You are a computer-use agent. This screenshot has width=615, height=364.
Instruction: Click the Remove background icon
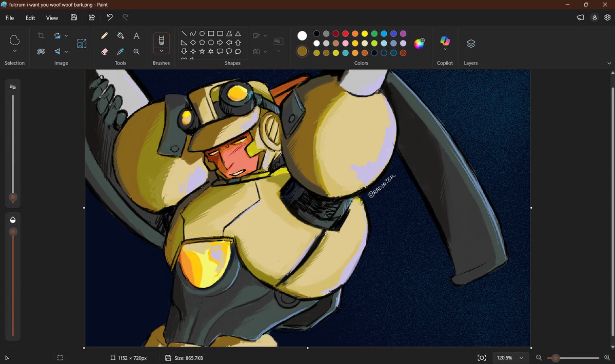click(x=41, y=51)
